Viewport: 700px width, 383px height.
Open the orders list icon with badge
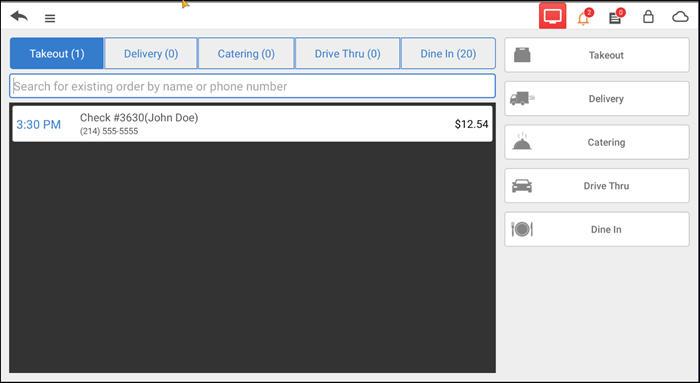(x=615, y=18)
